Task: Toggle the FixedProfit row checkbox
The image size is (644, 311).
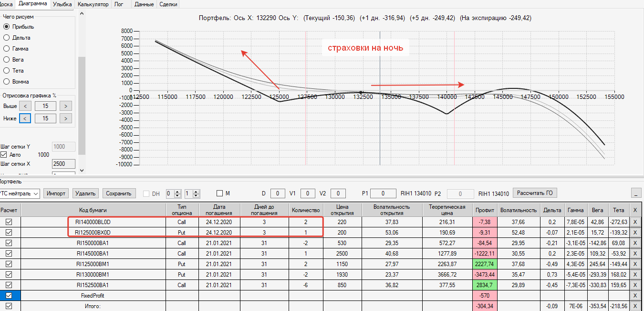Action: point(9,295)
